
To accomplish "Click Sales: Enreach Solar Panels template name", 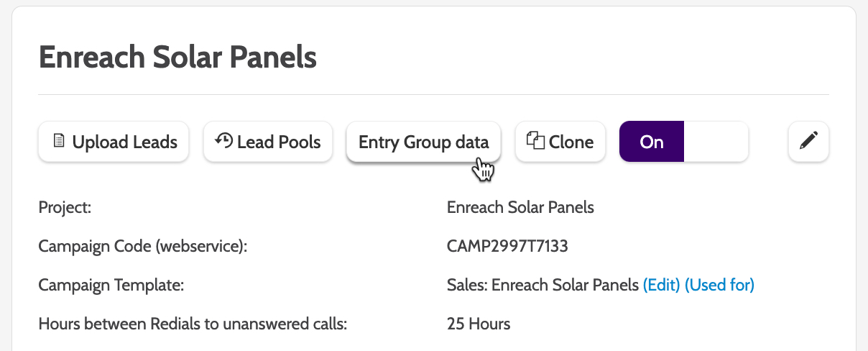I will [542, 285].
